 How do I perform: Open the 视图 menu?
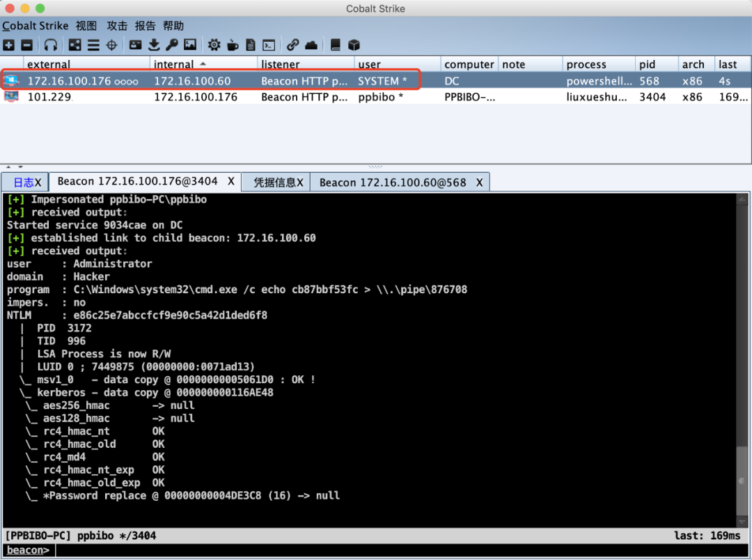click(x=86, y=26)
